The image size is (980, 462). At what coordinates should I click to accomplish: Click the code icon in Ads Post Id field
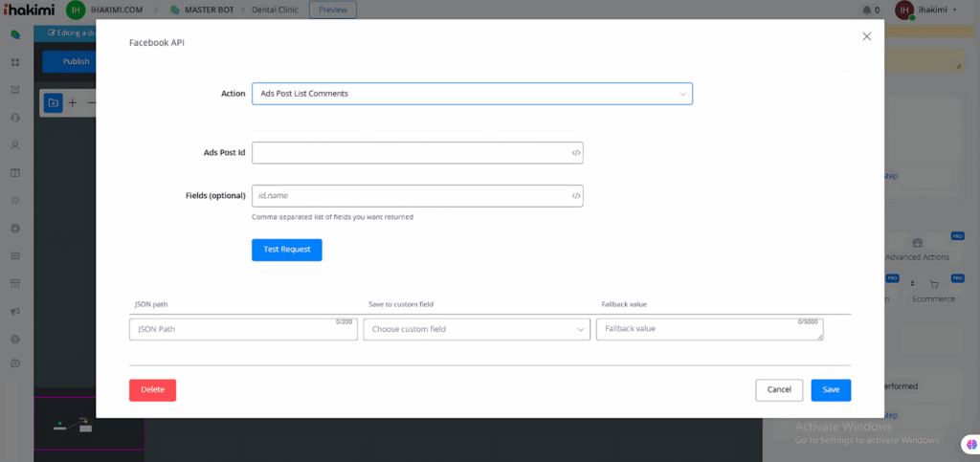[x=575, y=153]
